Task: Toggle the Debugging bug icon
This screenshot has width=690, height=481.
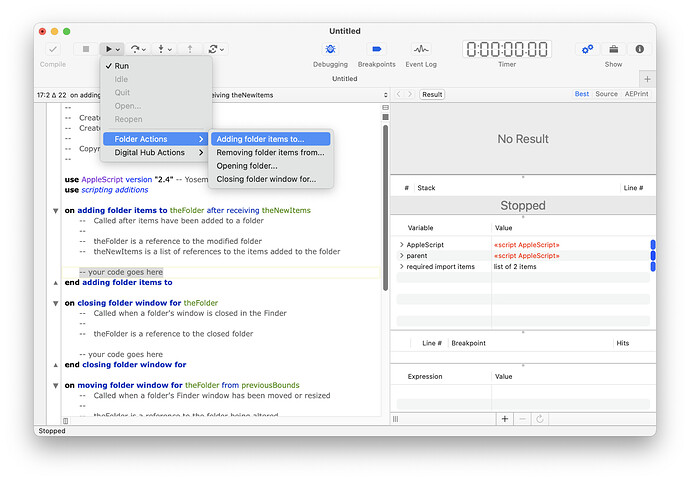Action: coord(330,49)
